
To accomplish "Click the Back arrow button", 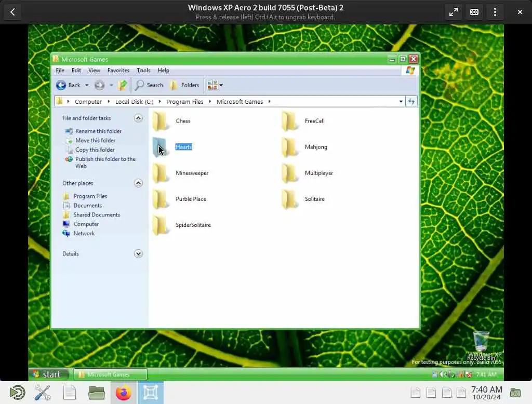I will tap(68, 85).
